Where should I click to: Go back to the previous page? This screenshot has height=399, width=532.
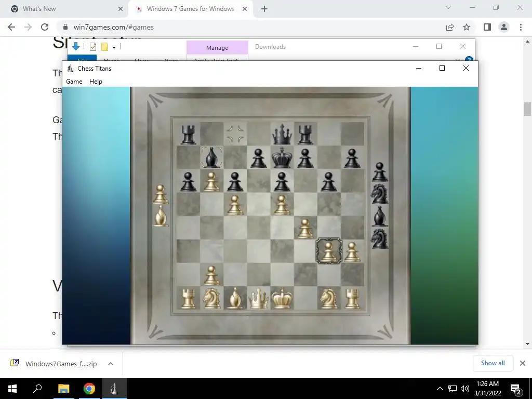point(11,27)
